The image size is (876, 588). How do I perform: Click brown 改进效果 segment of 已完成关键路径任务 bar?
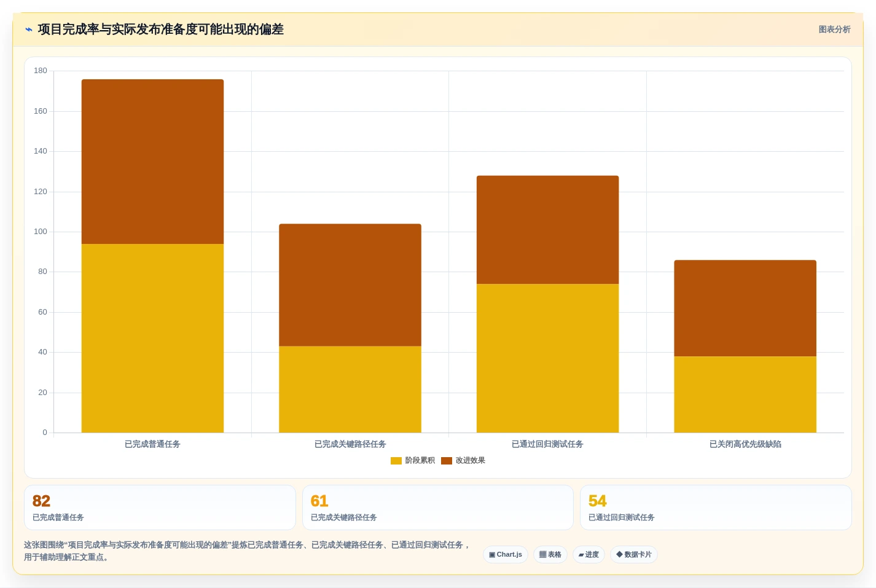(x=350, y=285)
